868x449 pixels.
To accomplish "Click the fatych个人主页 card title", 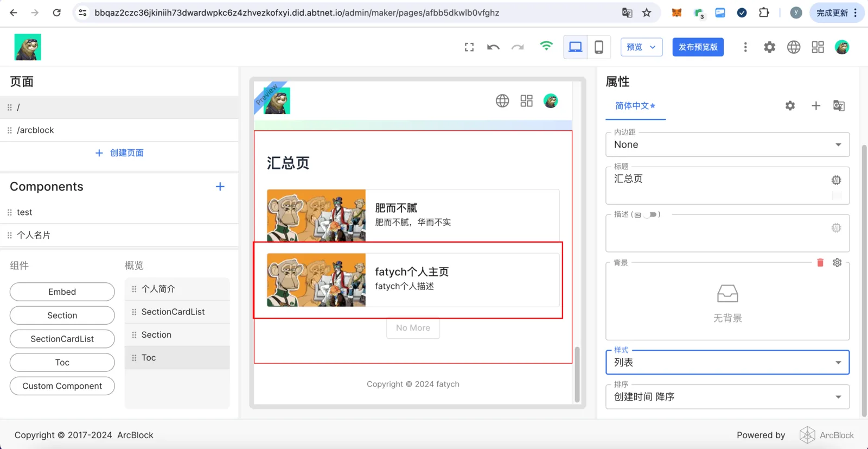I will pyautogui.click(x=412, y=272).
